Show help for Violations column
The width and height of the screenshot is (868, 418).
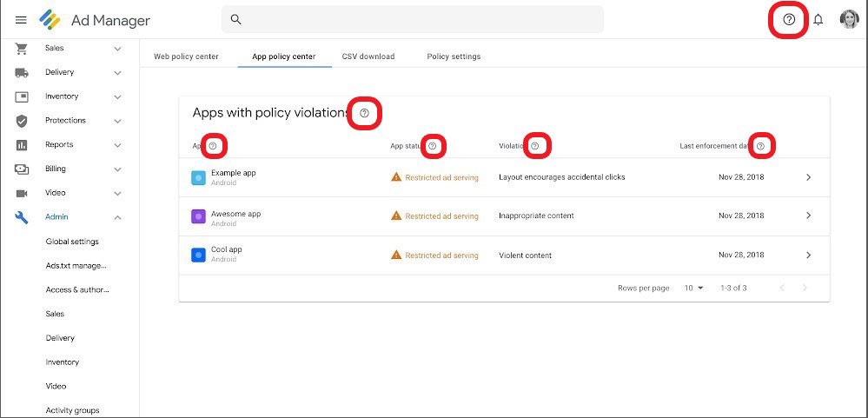(534, 146)
